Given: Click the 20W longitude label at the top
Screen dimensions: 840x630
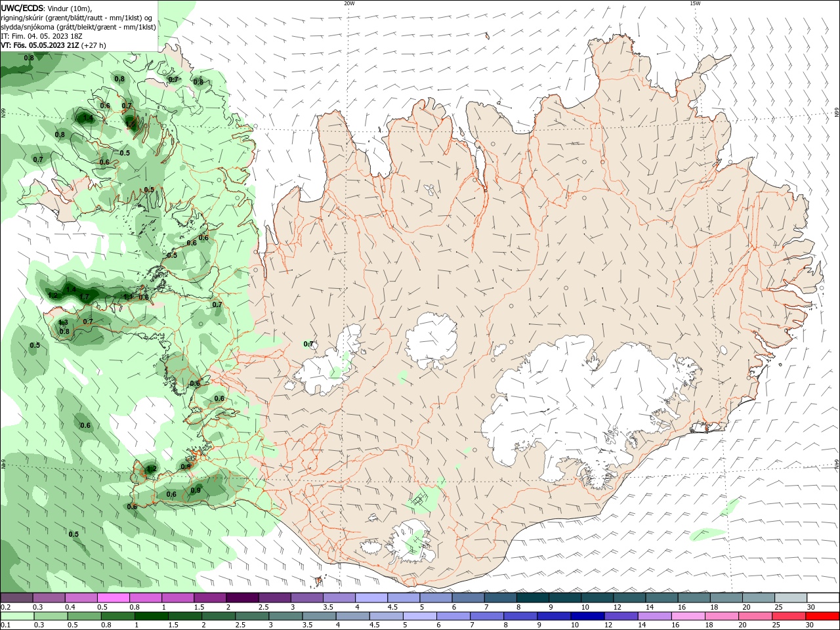Looking at the screenshot, I should click(349, 3).
